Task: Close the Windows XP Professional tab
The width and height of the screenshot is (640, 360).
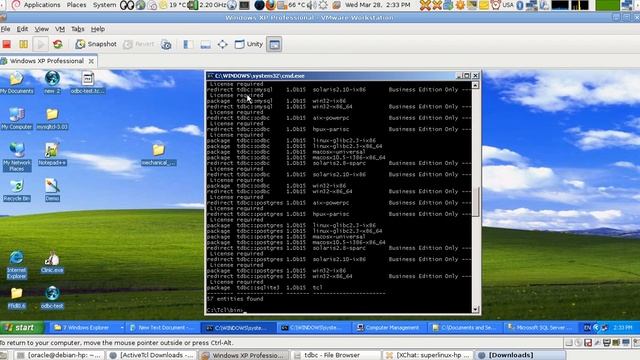Action: coord(91,61)
